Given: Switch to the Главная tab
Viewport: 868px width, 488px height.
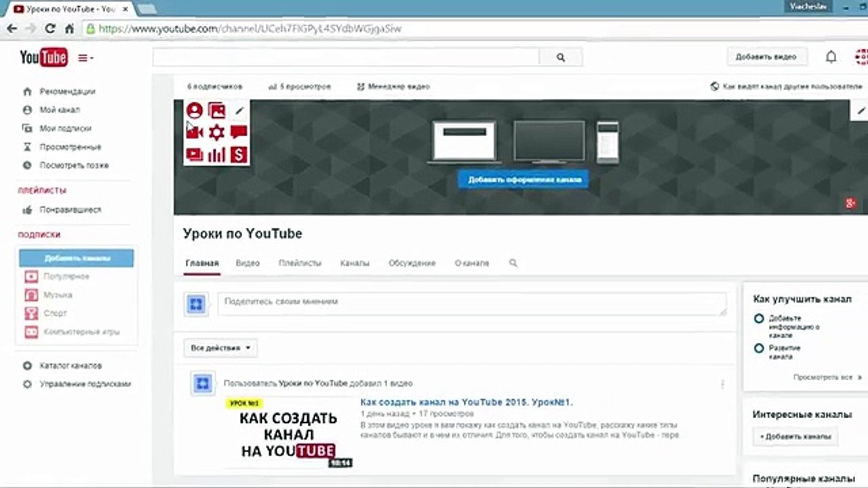Looking at the screenshot, I should [202, 263].
